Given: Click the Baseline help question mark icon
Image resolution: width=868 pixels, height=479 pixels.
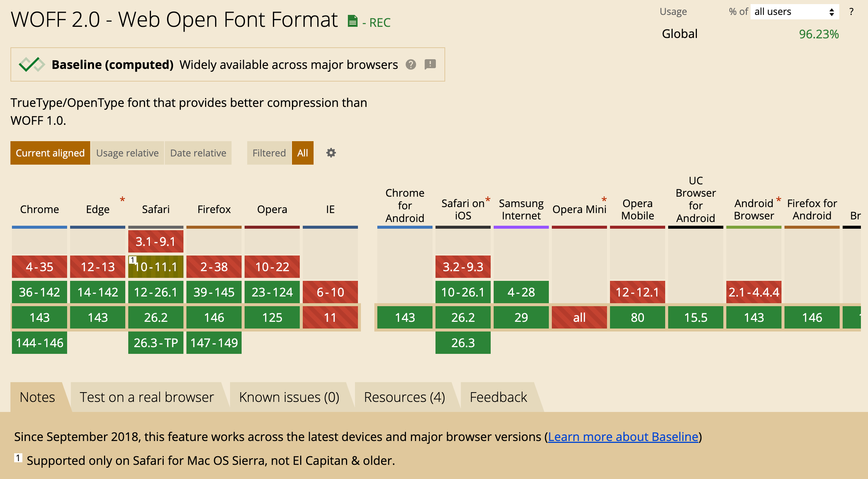Looking at the screenshot, I should [411, 65].
